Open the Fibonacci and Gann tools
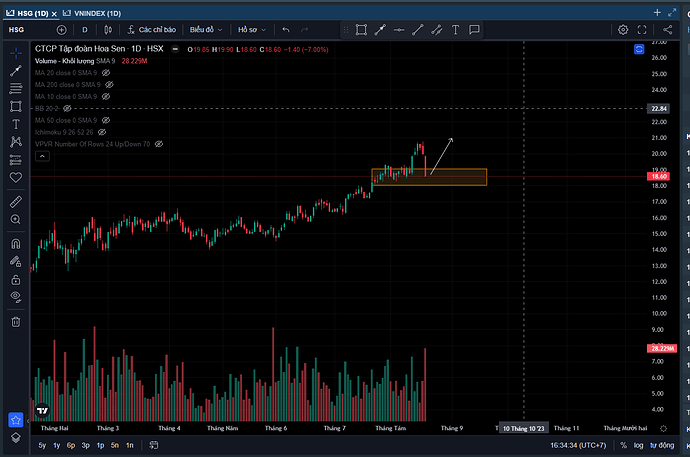Screen dimensions: 690x457 pyautogui.click(x=16, y=88)
